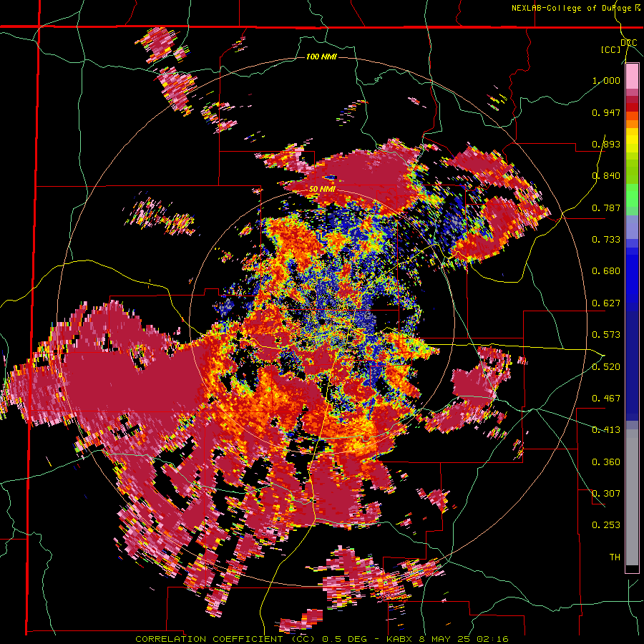Screen dimensions: 644x644
Task: Select the 0.467 value on the scale
Action: (606, 399)
